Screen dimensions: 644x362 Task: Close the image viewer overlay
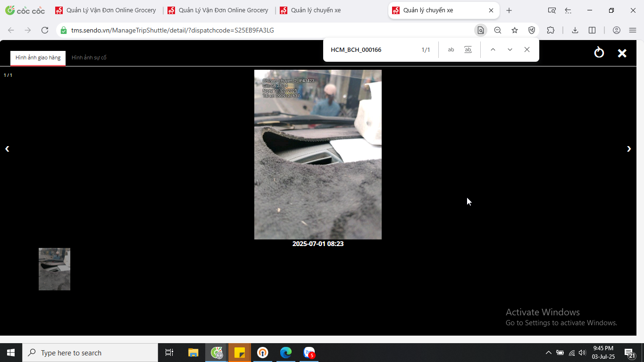(622, 53)
